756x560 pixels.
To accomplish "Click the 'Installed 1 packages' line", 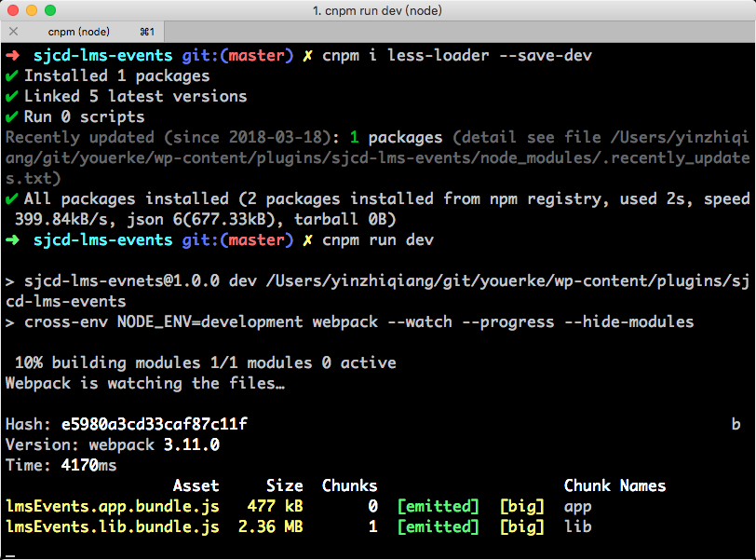I will click(116, 76).
